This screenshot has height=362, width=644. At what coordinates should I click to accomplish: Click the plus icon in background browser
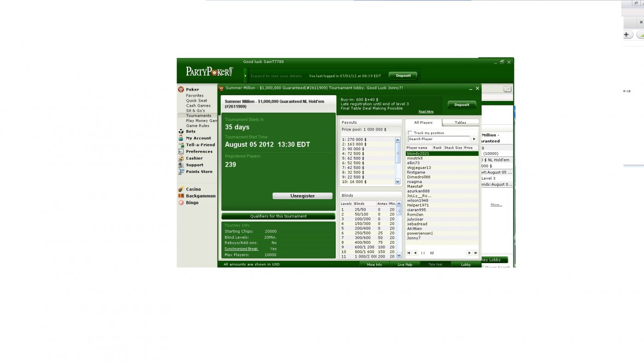(626, 34)
